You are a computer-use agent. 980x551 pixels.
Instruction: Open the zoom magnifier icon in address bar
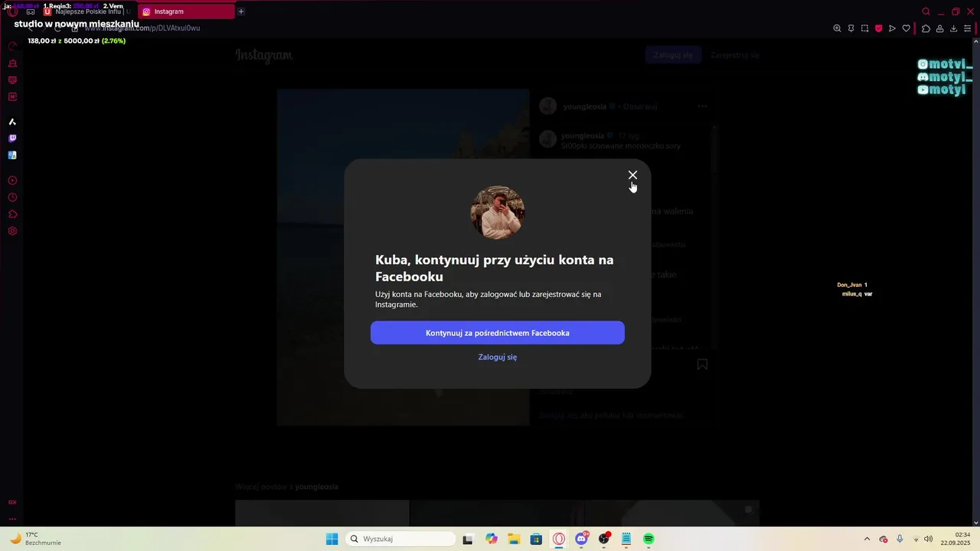pyautogui.click(x=837, y=28)
